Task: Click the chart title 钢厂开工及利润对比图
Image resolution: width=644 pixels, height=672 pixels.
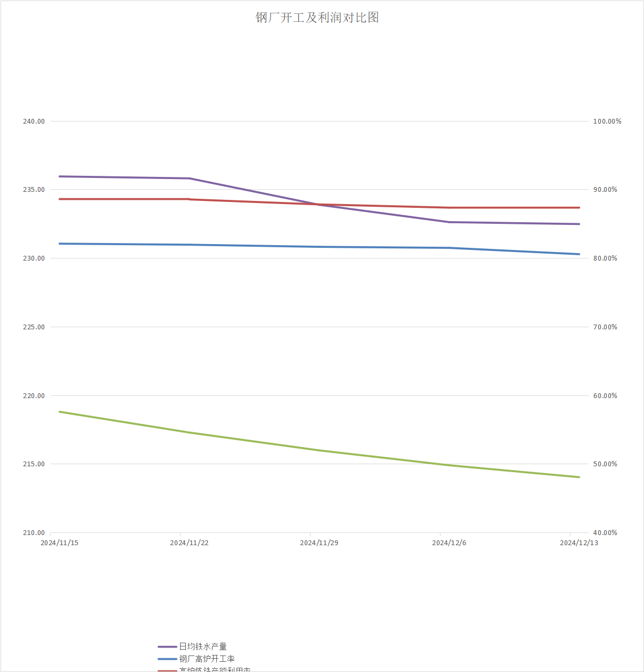Action: 317,18
